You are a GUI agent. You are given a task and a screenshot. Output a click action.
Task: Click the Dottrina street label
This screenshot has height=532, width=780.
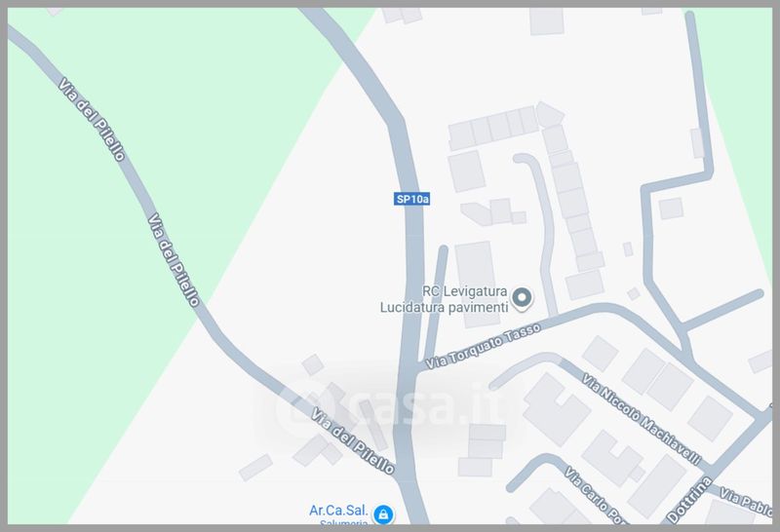[x=689, y=500]
